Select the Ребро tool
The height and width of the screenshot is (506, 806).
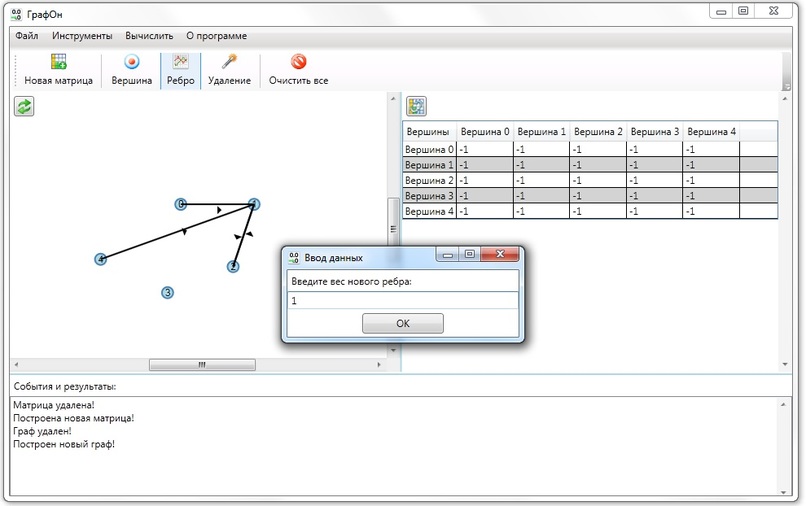180,69
